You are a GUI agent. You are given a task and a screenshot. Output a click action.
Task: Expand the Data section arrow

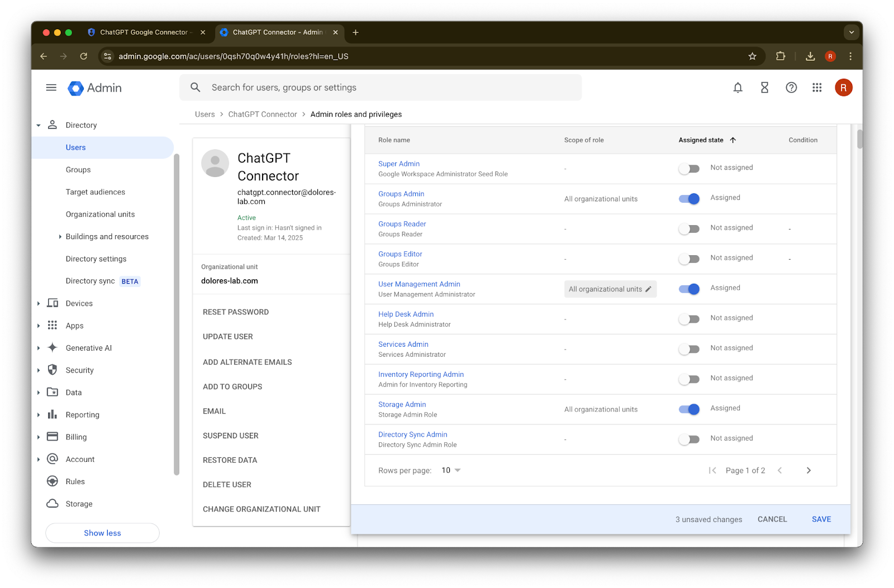point(39,393)
